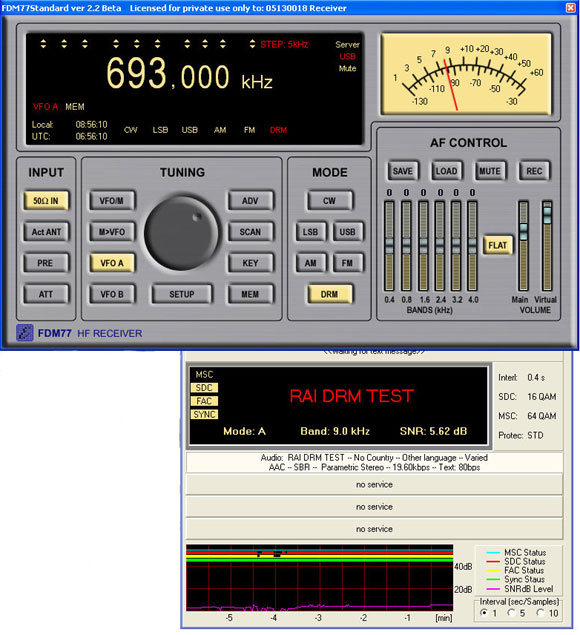Click the VFO A label on display
The height and width of the screenshot is (635, 580).
[x=45, y=107]
